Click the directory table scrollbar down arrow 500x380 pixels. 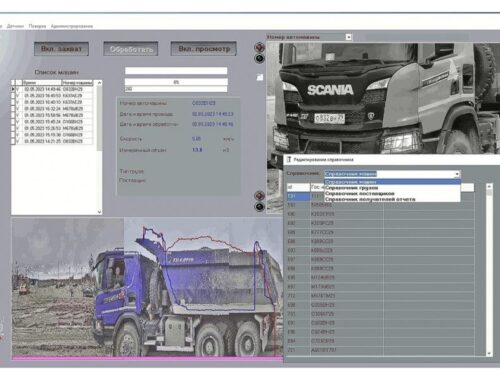489,353
